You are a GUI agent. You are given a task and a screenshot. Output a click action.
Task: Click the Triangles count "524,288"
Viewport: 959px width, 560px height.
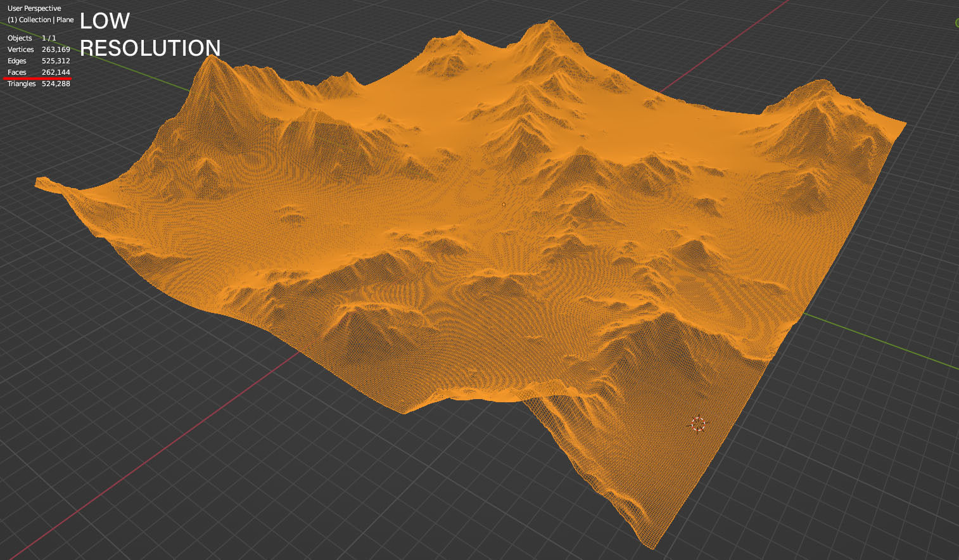click(x=56, y=84)
